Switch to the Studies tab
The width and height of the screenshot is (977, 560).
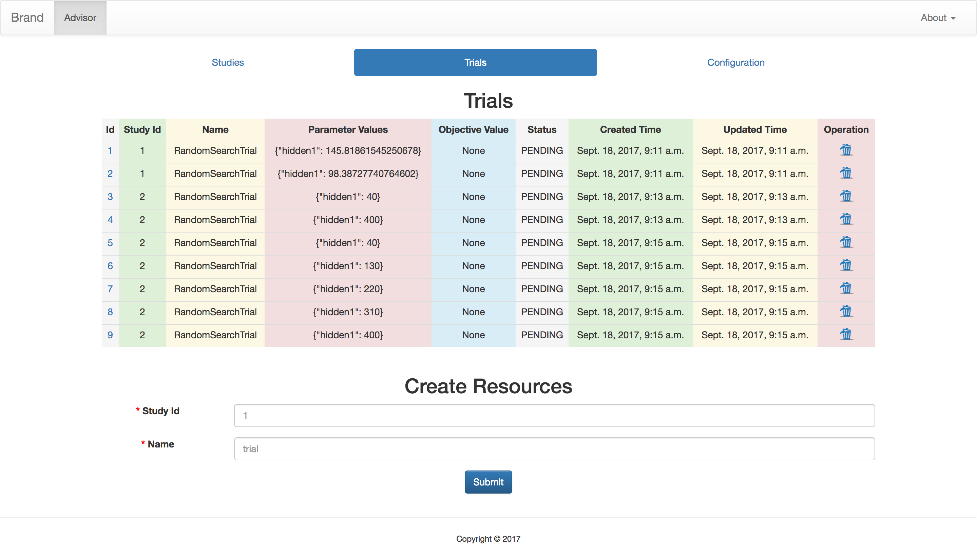click(227, 62)
